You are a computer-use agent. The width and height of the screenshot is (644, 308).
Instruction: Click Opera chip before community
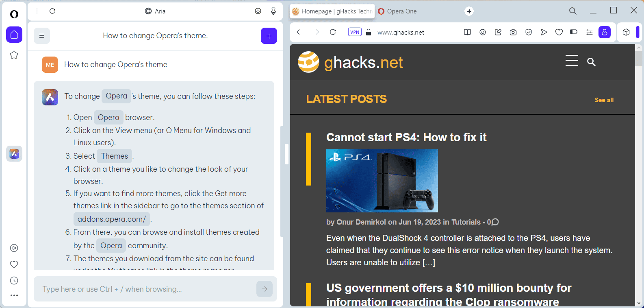111,246
